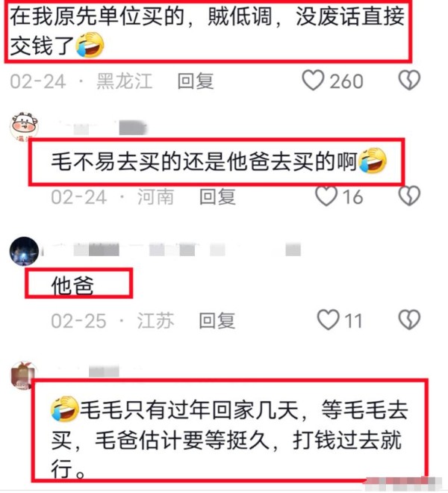448x493 pixels.
Task: Like the 他爸 comment with 11 likes
Action: click(329, 320)
